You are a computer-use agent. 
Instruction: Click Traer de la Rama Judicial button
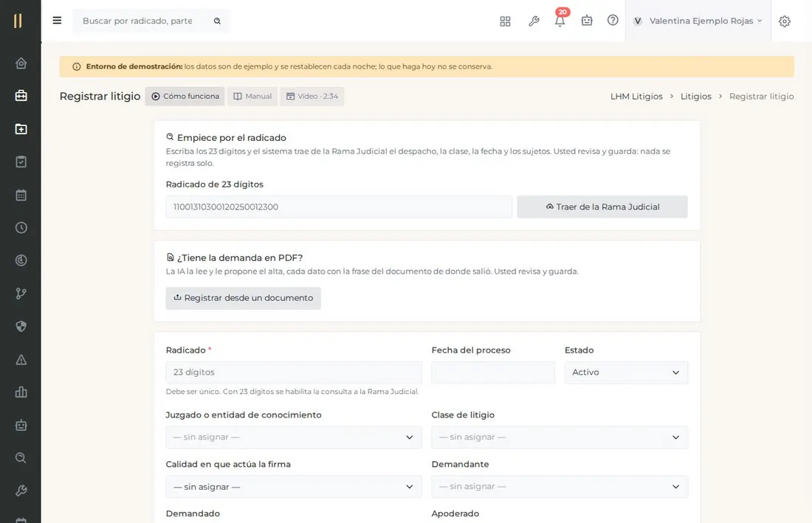coord(602,207)
